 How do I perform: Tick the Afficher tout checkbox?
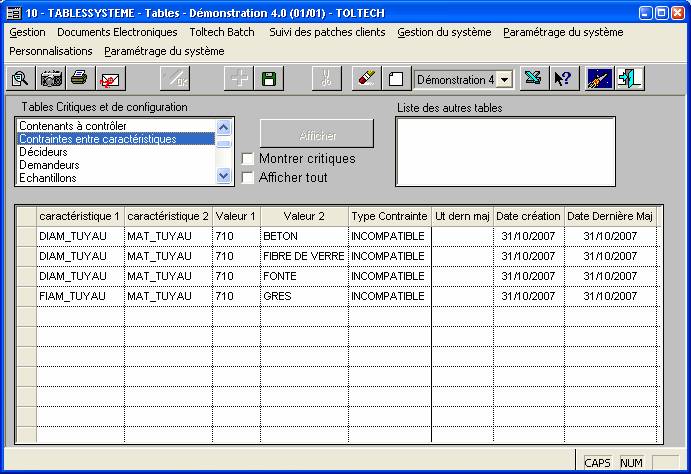tap(248, 178)
